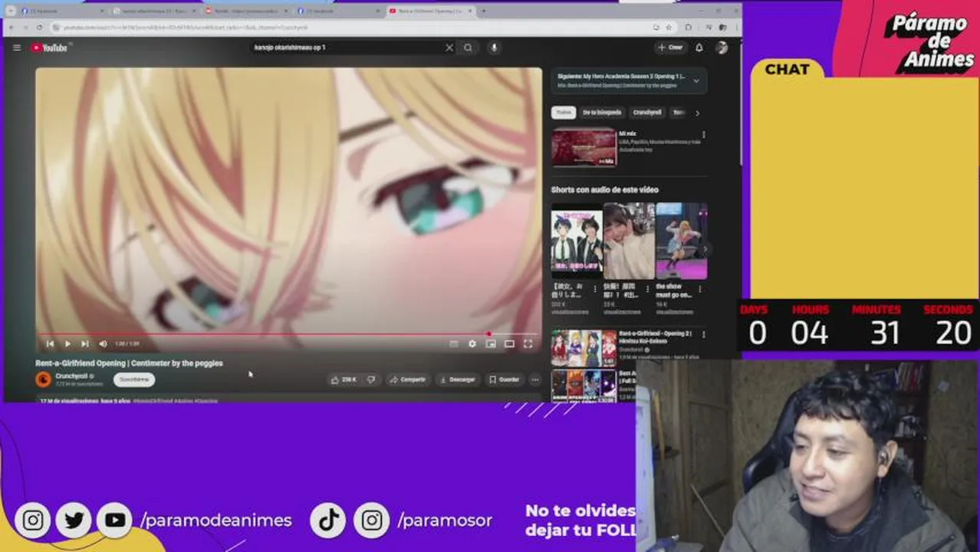The width and height of the screenshot is (980, 552).
Task: Select the Crunchyroll filter chip
Action: 647,113
